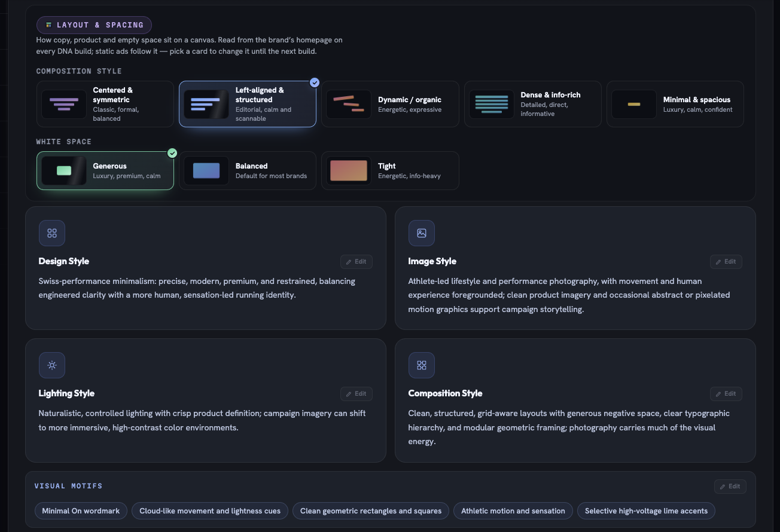Click the Minimal & spacious preview thumbnail
Screen dimensions: 780x532
pos(634,104)
